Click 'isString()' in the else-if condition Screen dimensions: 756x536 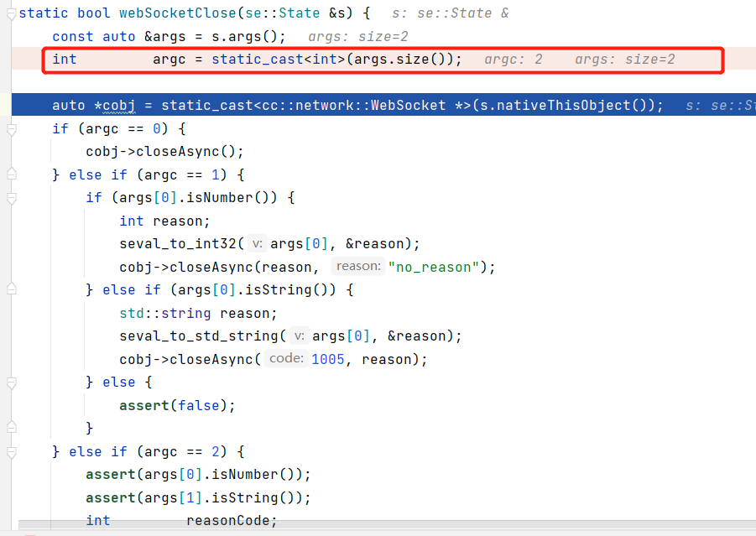pyautogui.click(x=286, y=290)
